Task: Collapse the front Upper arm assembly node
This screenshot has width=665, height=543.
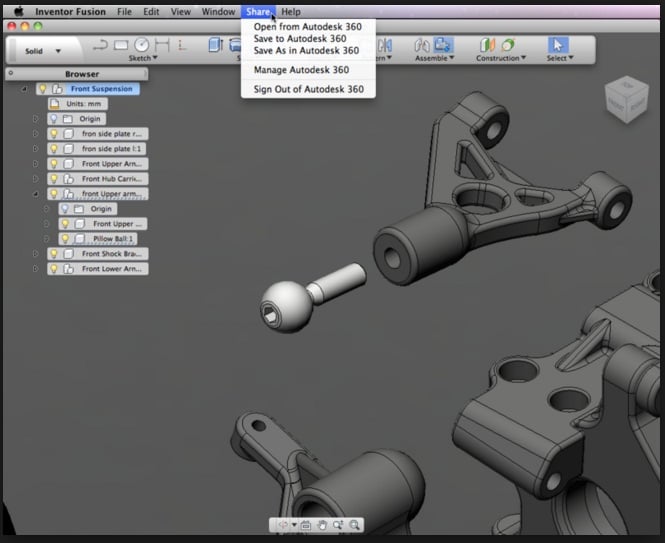Action: pyautogui.click(x=36, y=194)
